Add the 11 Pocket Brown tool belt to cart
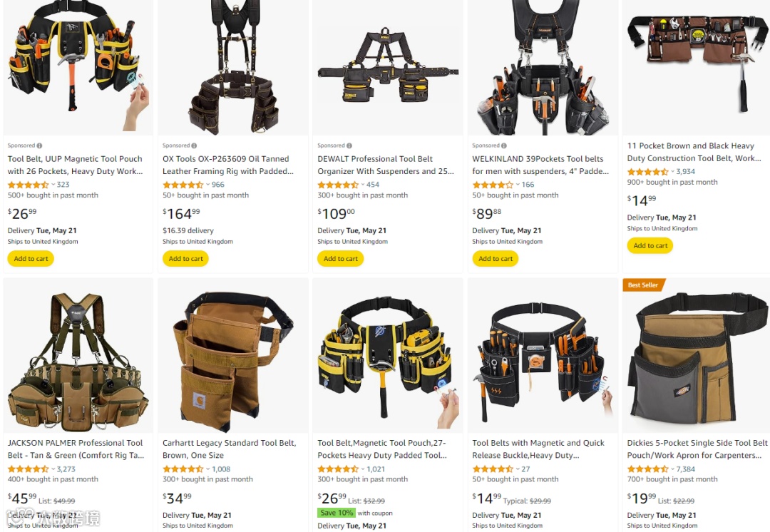The image size is (770, 532). click(650, 245)
